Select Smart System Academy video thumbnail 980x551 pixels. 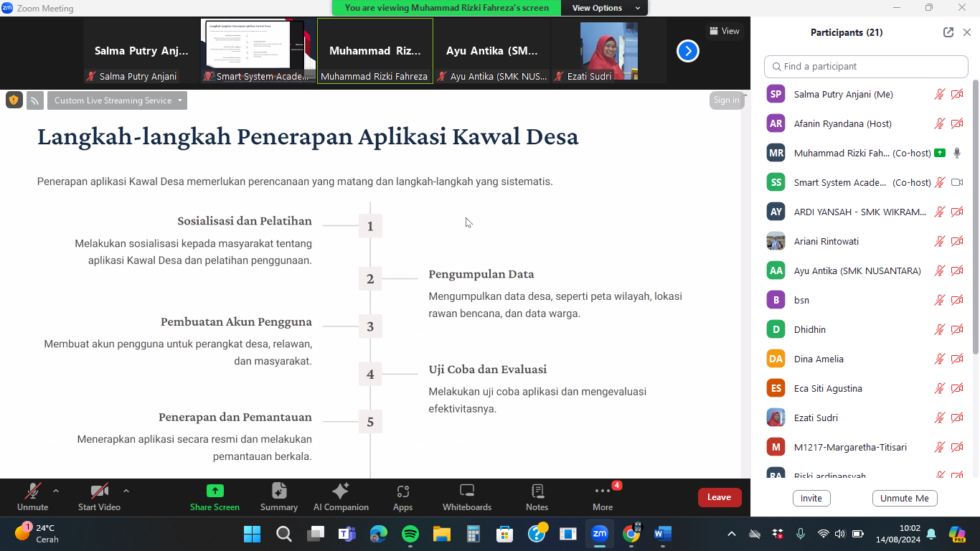click(258, 51)
